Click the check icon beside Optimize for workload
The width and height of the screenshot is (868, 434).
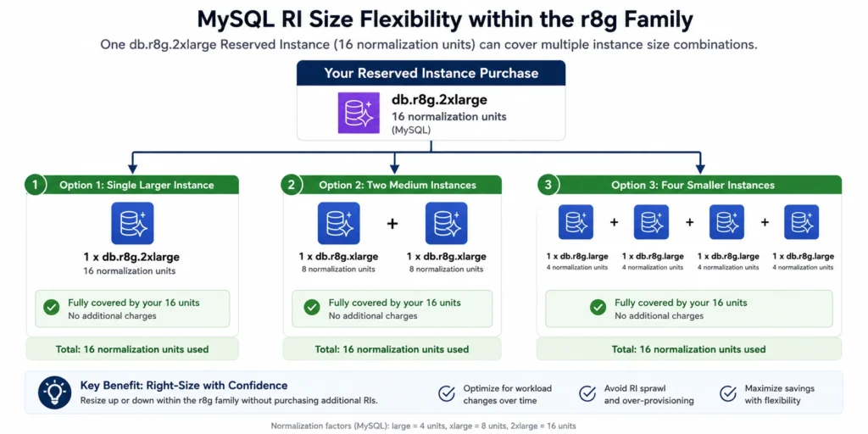(447, 393)
